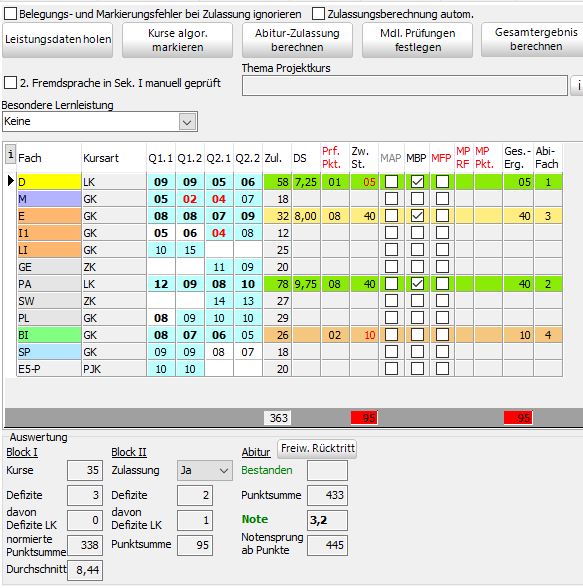This screenshot has height=588, width=583.
Task: Toggle 'Belegungs- und Markierungsfehler ignorieren' checkbox
Action: tap(10, 14)
